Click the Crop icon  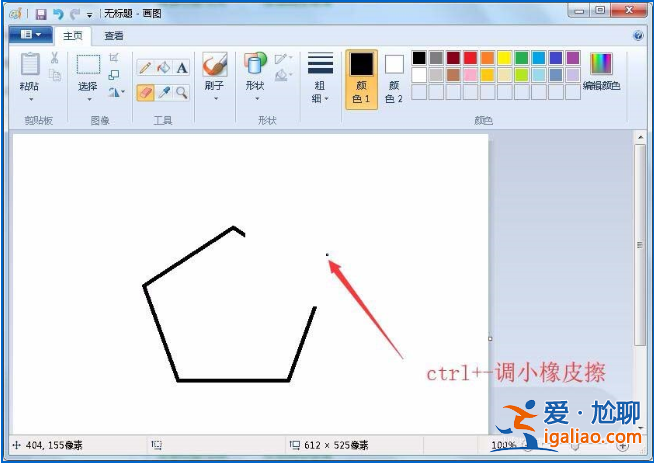114,58
